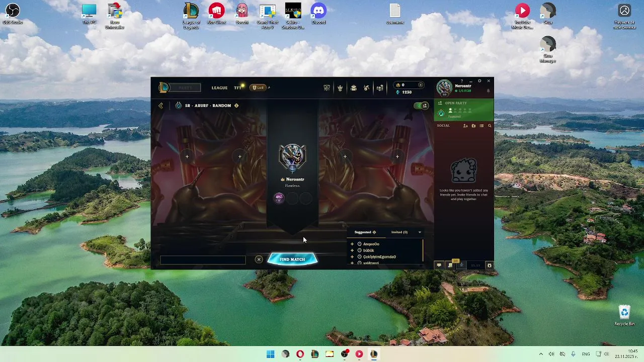Select the OBS Studio desktop icon
The height and width of the screenshot is (362, 644).
(x=13, y=14)
